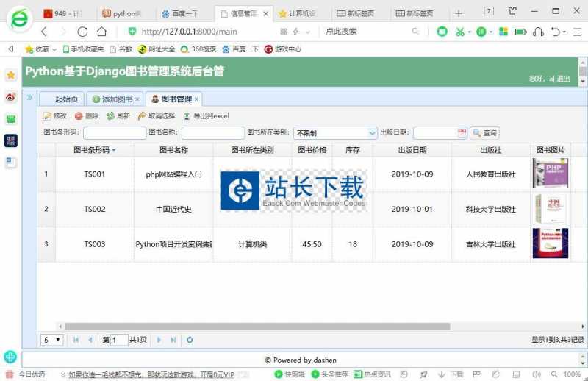Open the calendar icon in 出版日期 field
This screenshot has width=588, height=381.
462,133
